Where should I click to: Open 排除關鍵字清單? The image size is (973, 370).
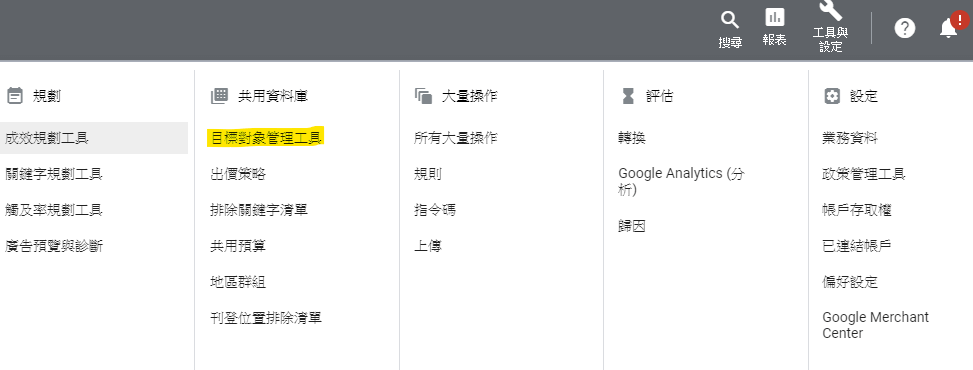click(x=259, y=210)
